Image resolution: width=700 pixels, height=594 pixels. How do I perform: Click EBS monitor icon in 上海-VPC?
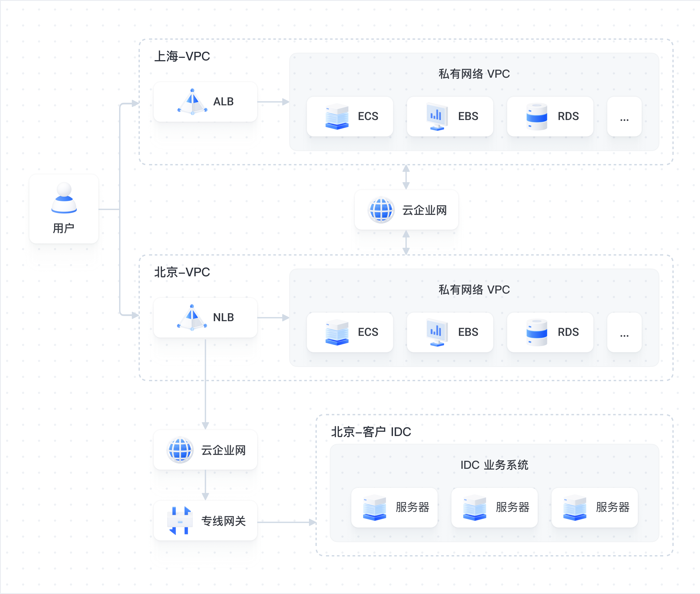point(437,117)
